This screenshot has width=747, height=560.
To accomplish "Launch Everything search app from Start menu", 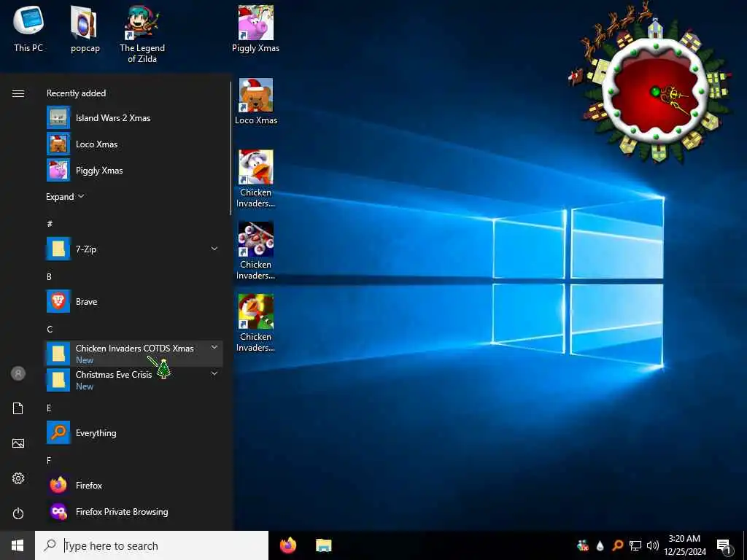I will click(134, 433).
